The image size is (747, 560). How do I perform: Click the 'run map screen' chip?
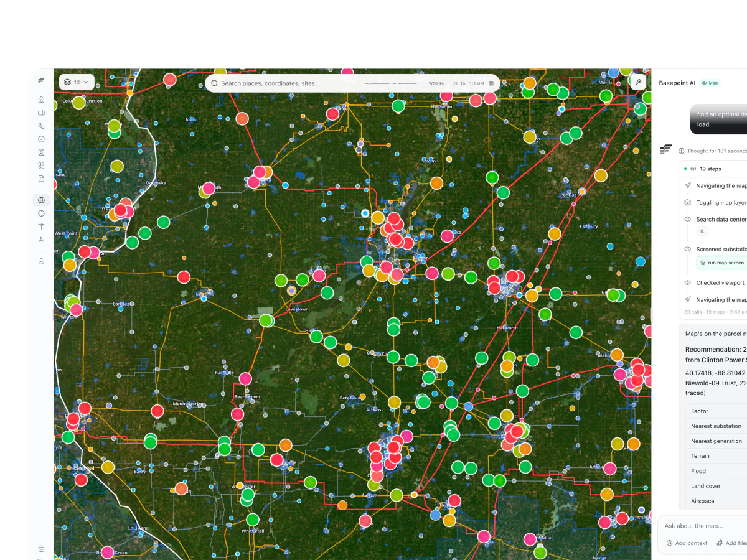(x=721, y=263)
